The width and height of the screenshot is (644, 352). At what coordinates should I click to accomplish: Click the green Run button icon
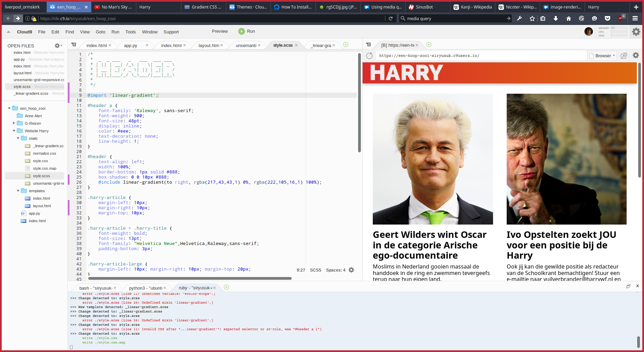241,31
